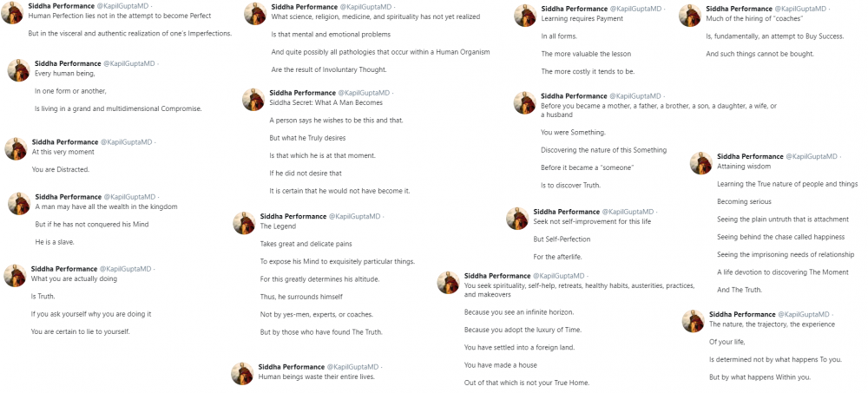Click Siddha Performance name above "What you are actually doing"
The image size is (868, 393).
pos(65,269)
